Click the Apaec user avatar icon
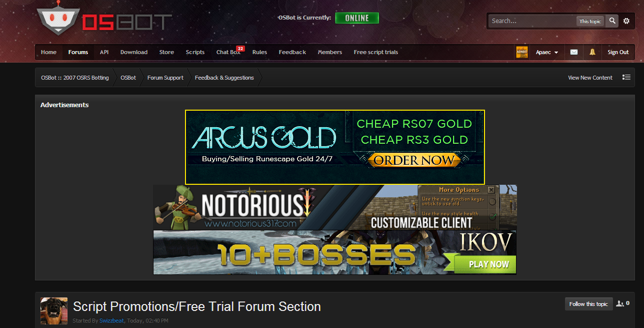 coord(522,52)
